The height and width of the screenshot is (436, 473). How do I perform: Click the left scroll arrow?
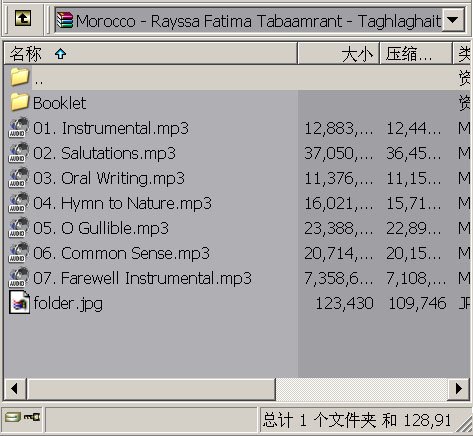[15, 388]
